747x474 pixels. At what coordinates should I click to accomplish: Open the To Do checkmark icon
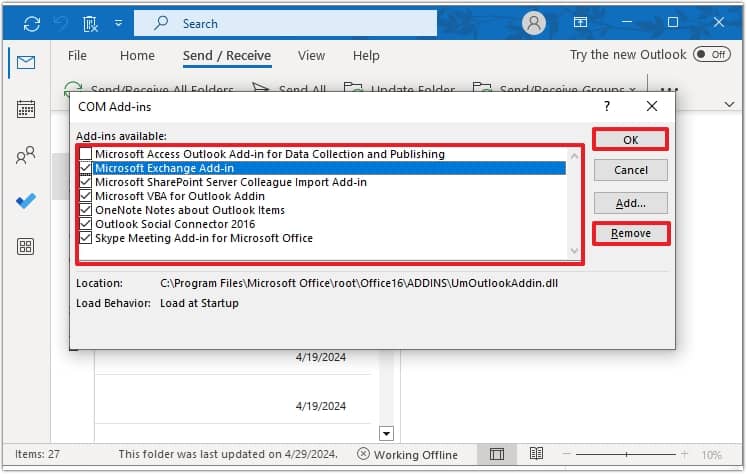[x=26, y=201]
